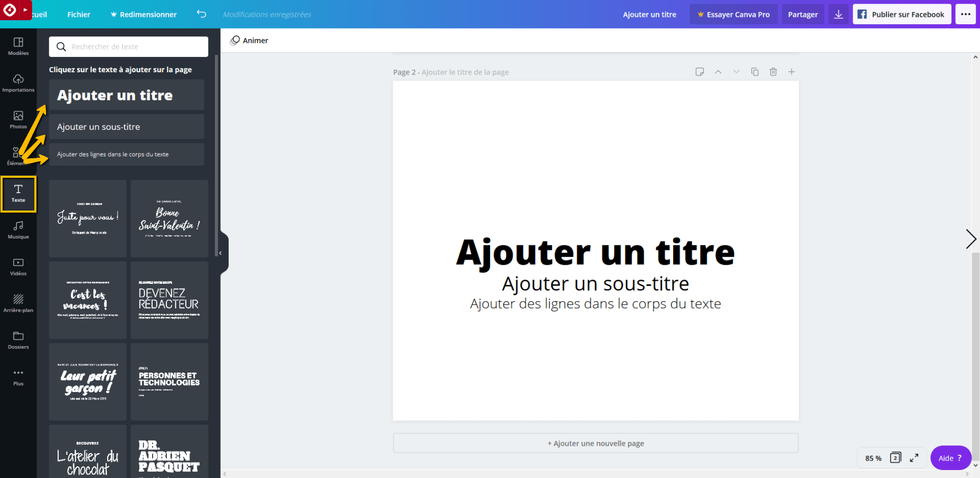Edit the page title placeholder

pos(465,72)
